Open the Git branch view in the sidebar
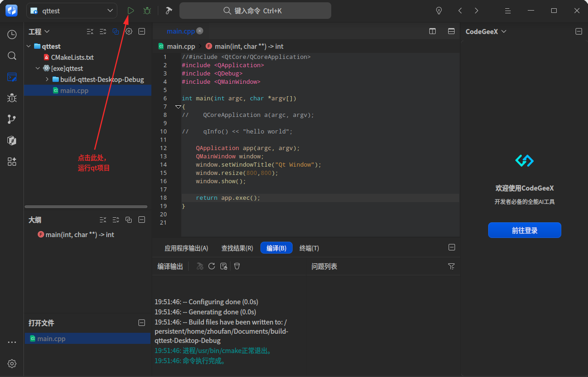Image resolution: width=588 pixels, height=377 pixels. coord(12,119)
